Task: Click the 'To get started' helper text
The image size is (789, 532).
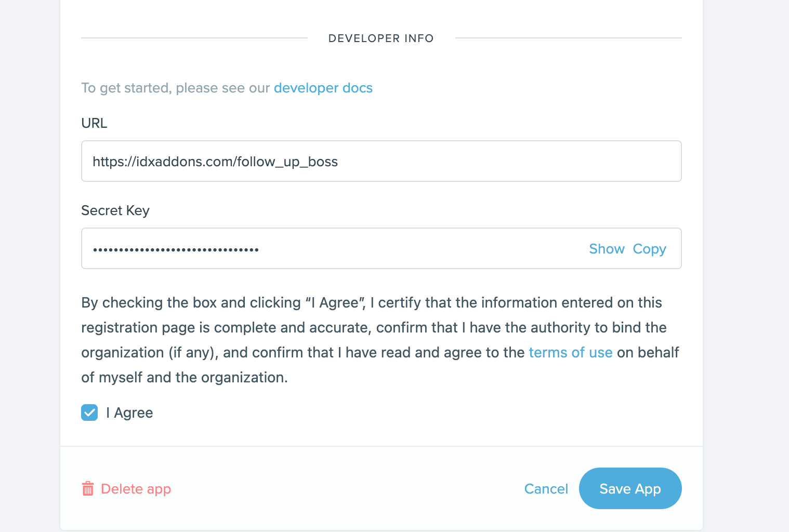Action: point(176,88)
